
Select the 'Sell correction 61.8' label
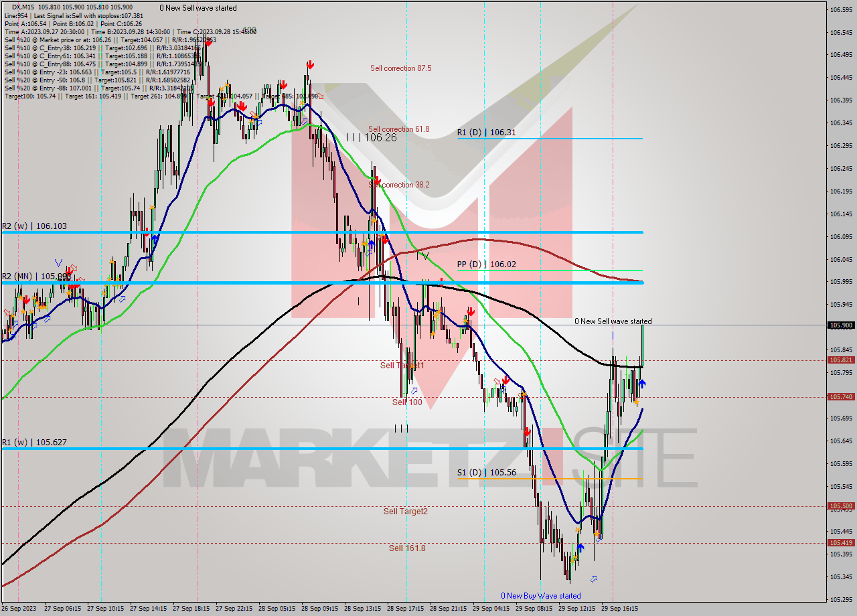399,129
